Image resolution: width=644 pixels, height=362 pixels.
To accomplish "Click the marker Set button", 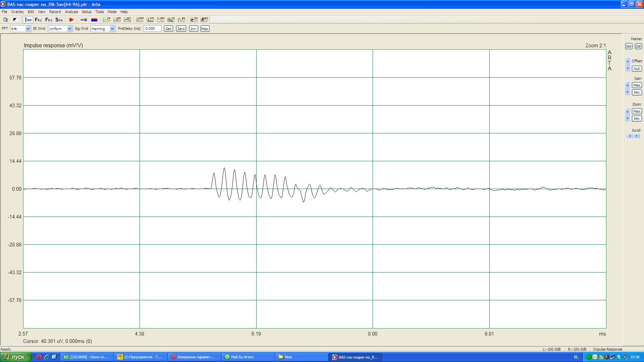I will (x=629, y=46).
